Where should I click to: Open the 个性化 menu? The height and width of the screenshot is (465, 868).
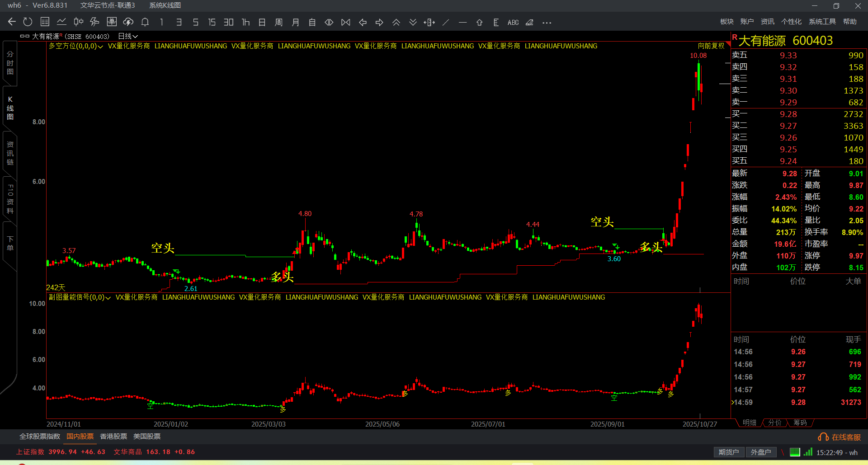[x=792, y=22]
